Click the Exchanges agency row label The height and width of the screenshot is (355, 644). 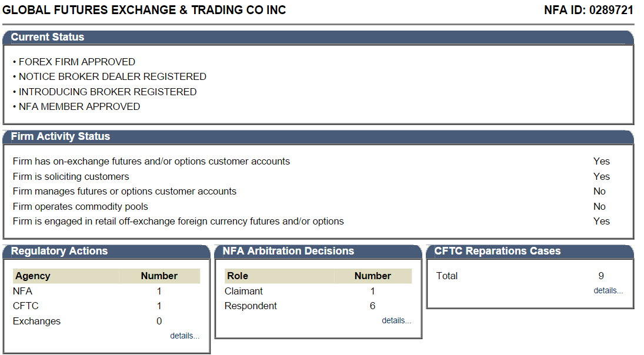click(36, 321)
